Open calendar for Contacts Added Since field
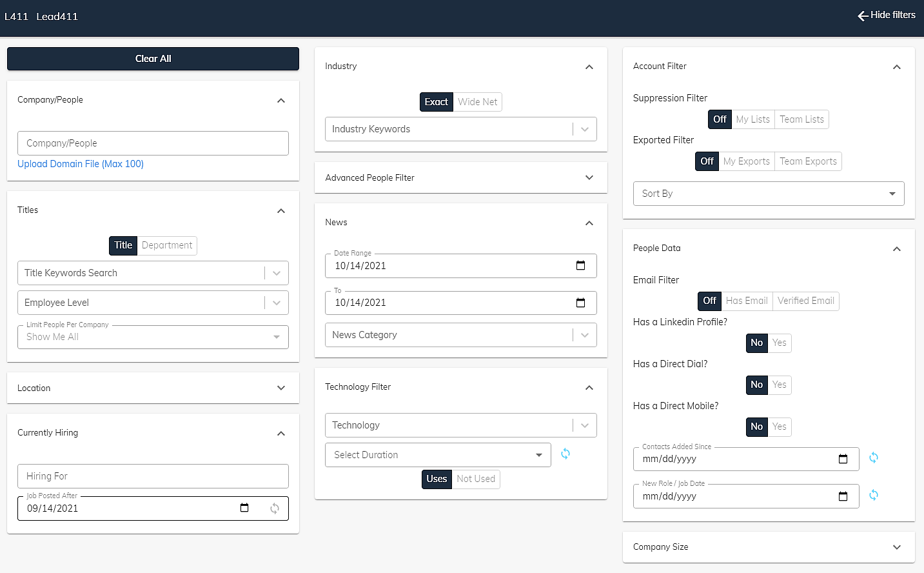 coord(843,459)
